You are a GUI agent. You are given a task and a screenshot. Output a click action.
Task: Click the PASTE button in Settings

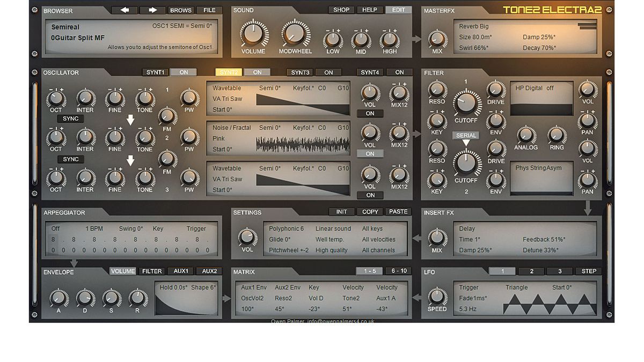click(x=398, y=212)
